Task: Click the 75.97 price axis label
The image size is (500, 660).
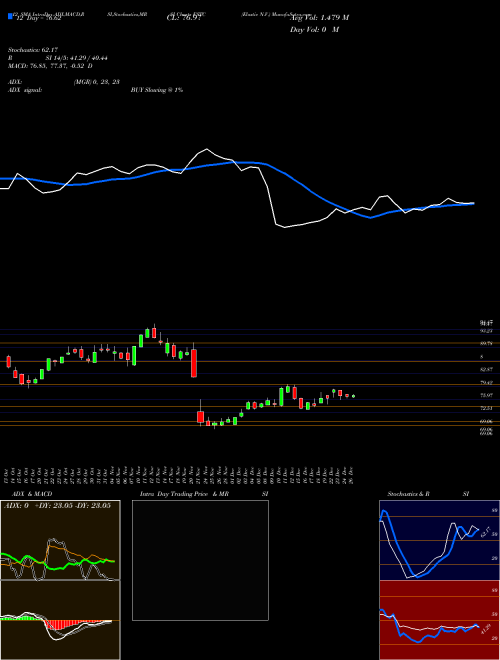Action: point(487,395)
